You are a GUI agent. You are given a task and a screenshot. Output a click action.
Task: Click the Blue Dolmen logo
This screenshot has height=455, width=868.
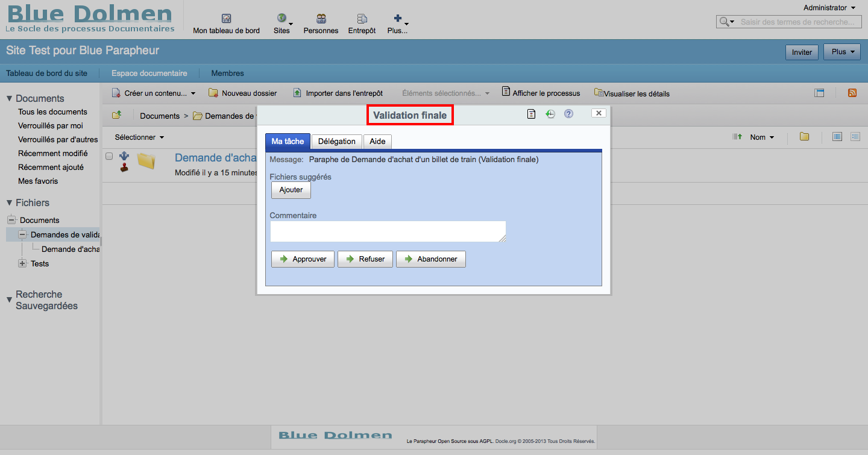click(x=90, y=18)
